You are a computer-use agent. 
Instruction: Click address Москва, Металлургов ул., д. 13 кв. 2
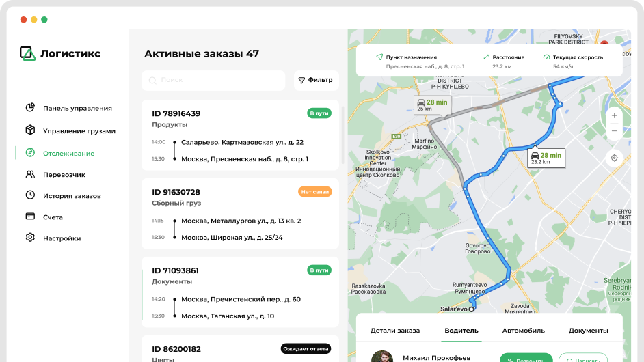coord(241,221)
